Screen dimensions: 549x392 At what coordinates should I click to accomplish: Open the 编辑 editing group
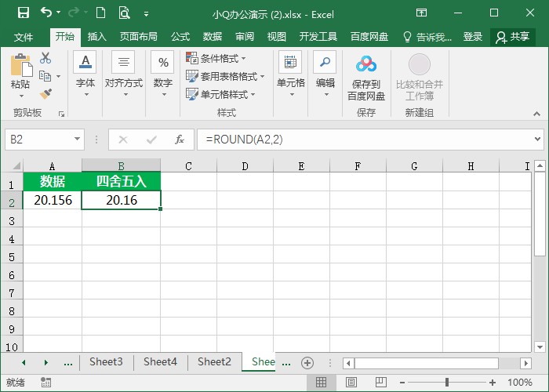(x=325, y=74)
